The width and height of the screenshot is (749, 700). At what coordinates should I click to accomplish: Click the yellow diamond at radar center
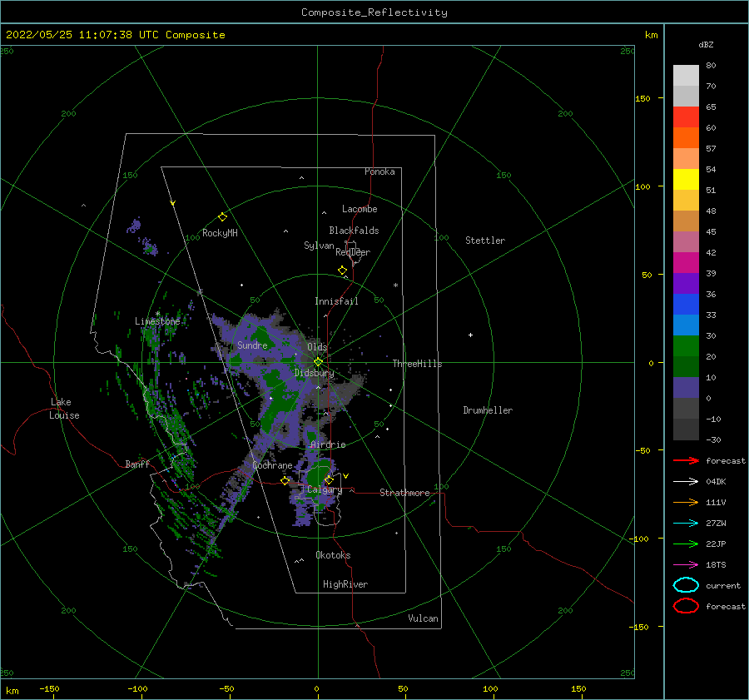(x=318, y=362)
